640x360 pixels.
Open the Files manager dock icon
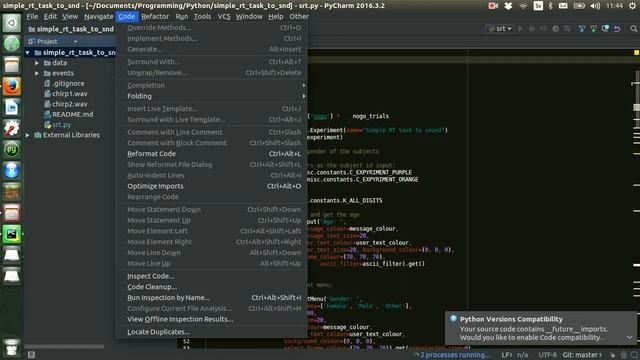(11, 64)
